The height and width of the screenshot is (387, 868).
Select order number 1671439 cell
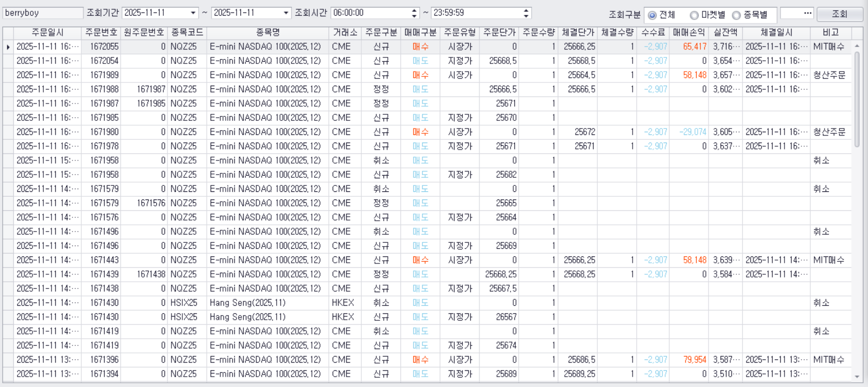coord(101,274)
